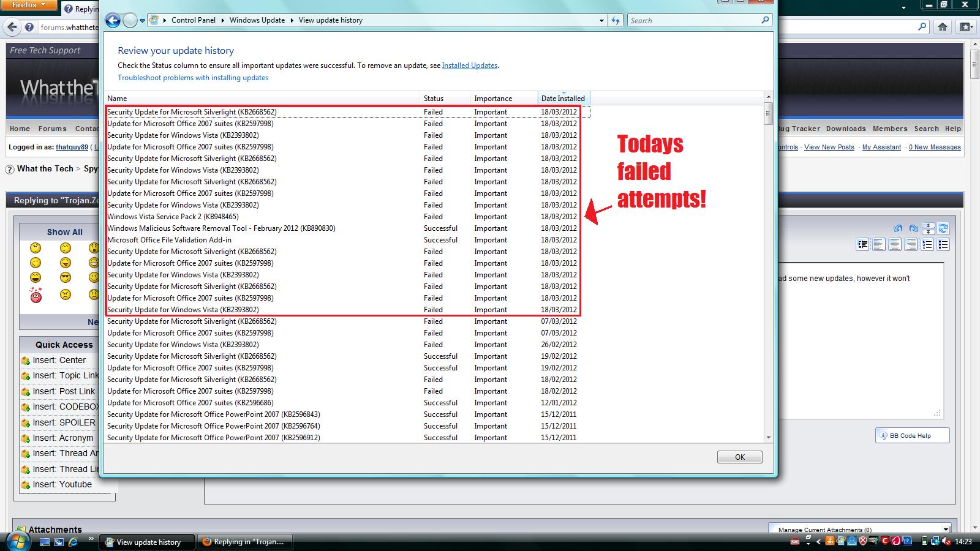Open Help in forum navigation
The width and height of the screenshot is (980, 551).
pyautogui.click(x=953, y=129)
